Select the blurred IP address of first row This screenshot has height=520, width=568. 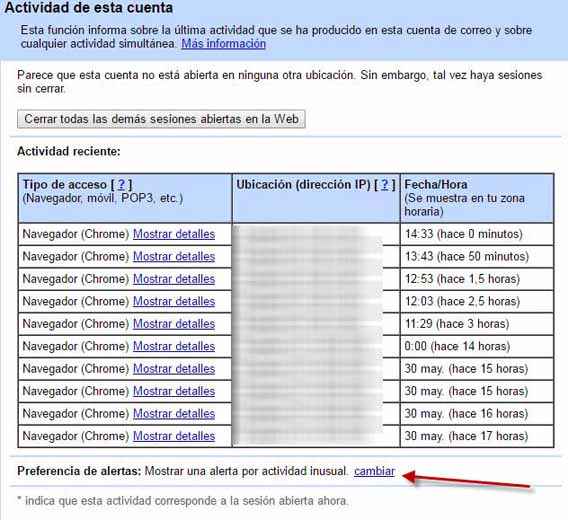316,234
